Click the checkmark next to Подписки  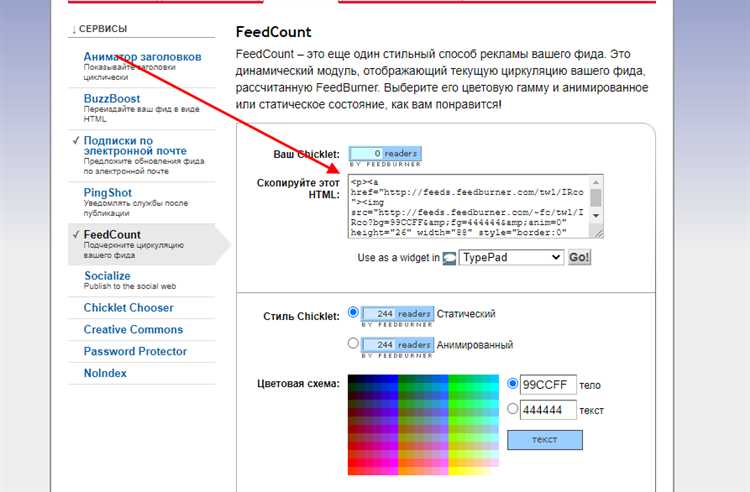point(76,140)
